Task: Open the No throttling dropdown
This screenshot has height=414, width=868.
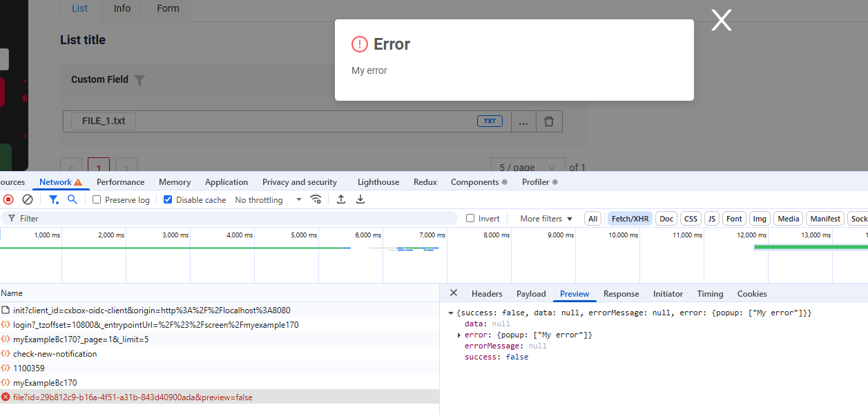Action: pos(269,199)
